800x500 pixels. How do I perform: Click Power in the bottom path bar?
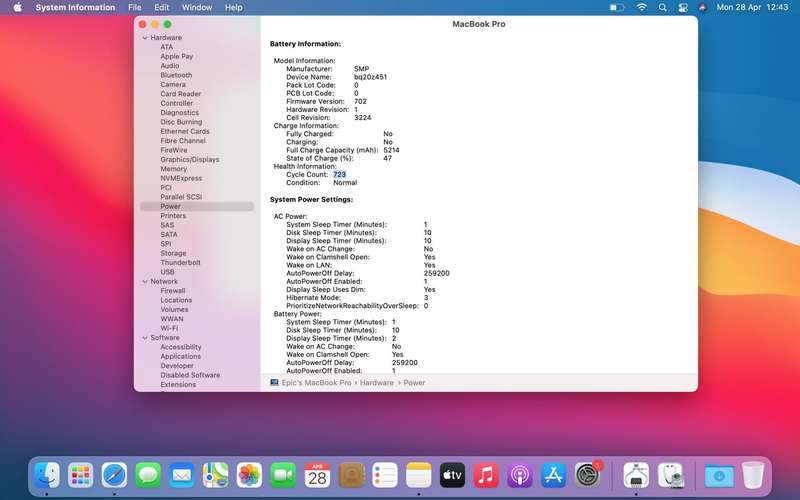pyautogui.click(x=414, y=383)
